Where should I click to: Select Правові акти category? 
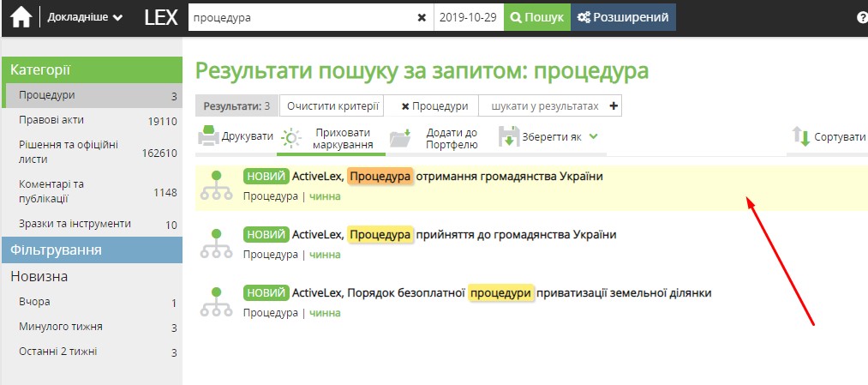(x=51, y=120)
